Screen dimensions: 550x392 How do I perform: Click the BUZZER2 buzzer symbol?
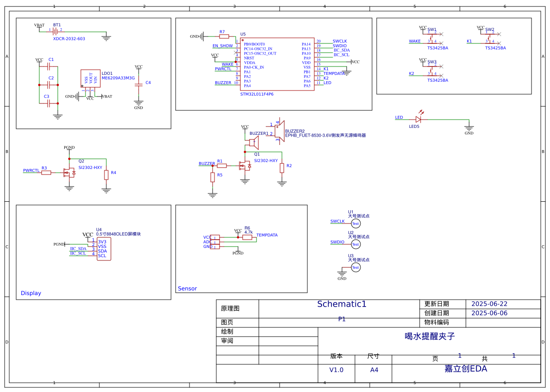279,131
